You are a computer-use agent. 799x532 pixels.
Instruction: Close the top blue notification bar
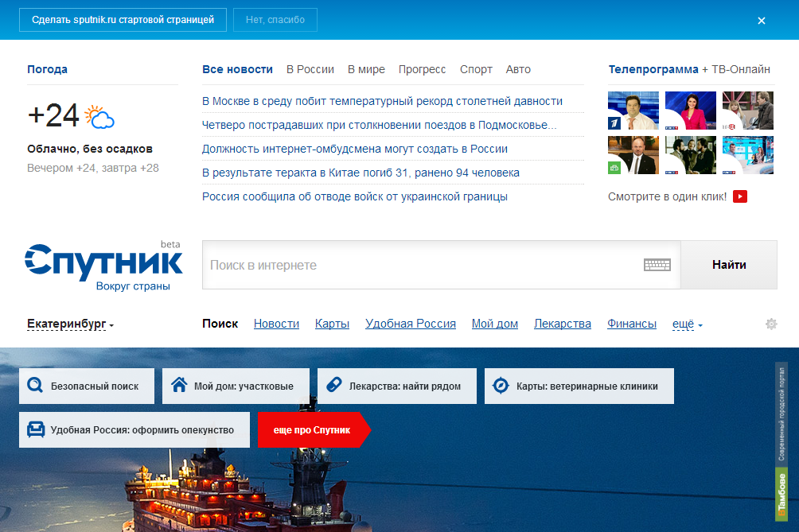click(761, 21)
